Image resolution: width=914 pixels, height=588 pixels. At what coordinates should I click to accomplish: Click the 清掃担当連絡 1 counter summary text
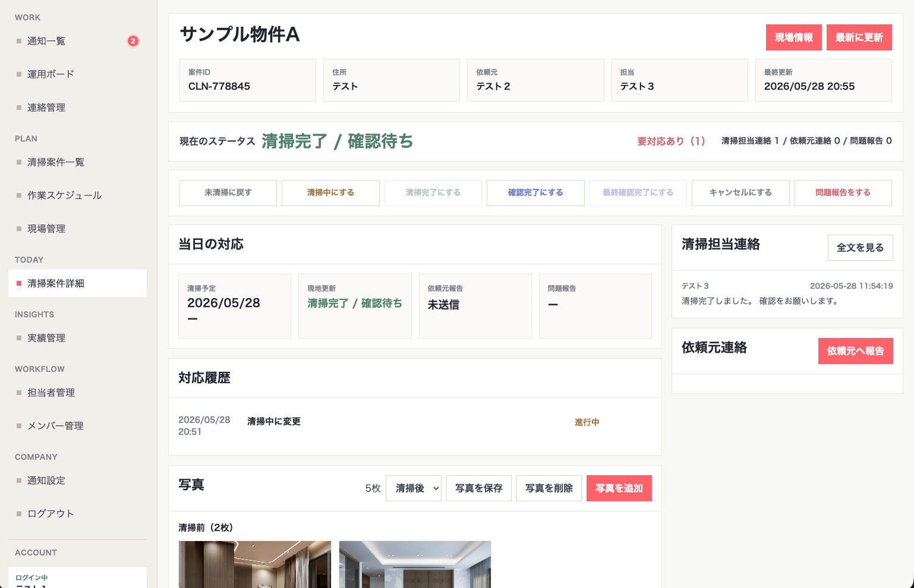pyautogui.click(x=750, y=141)
